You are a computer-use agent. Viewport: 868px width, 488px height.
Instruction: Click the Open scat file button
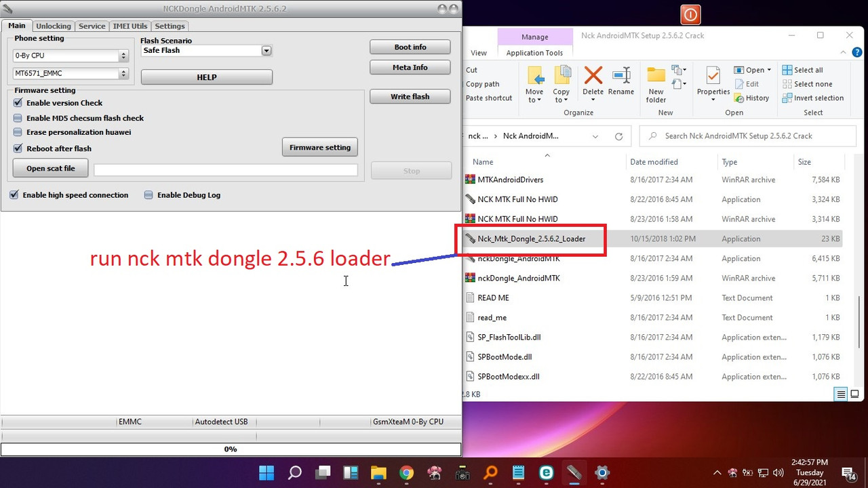point(51,168)
